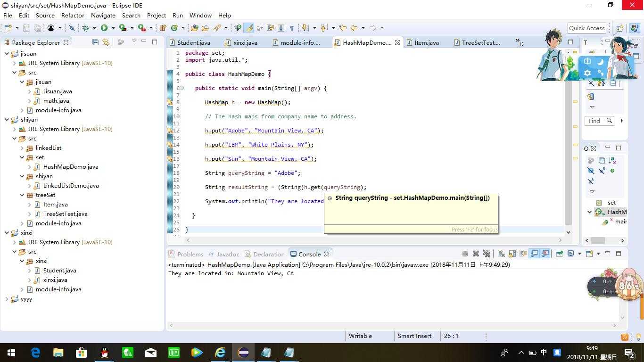
Task: Collapse main method fold marker at line 6
Action: 182,88
